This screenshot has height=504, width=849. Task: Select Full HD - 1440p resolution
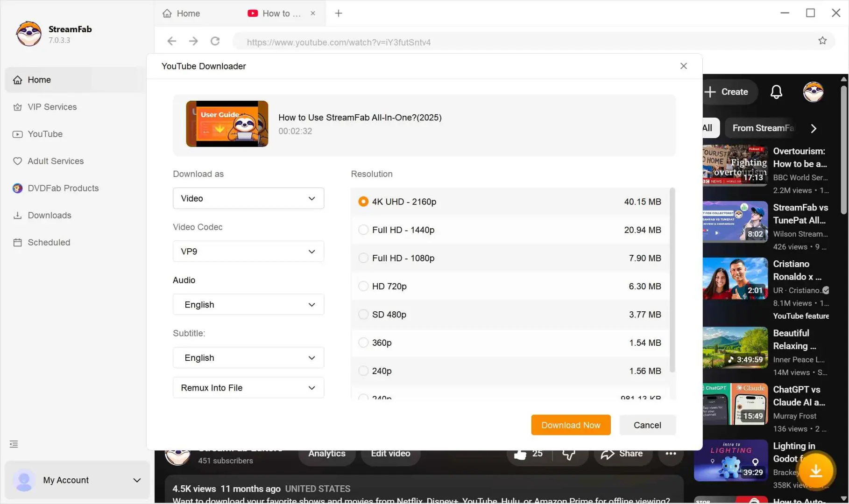[510, 230]
